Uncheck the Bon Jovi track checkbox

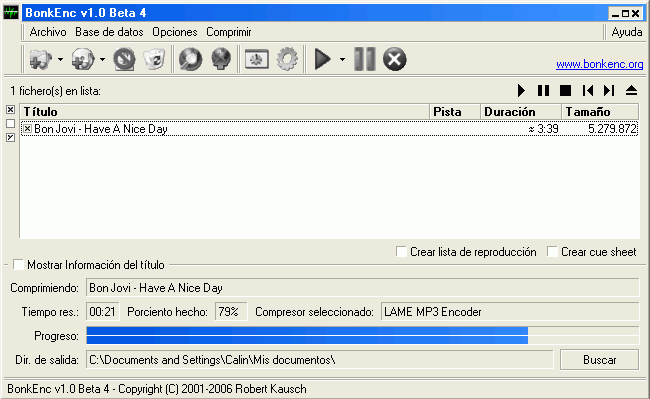tap(27, 129)
